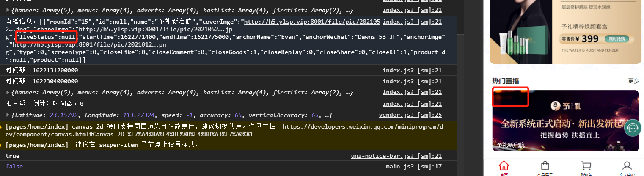Open vendor.js source link
Image resolution: width=644 pixels, height=176 pixels.
tap(410, 115)
